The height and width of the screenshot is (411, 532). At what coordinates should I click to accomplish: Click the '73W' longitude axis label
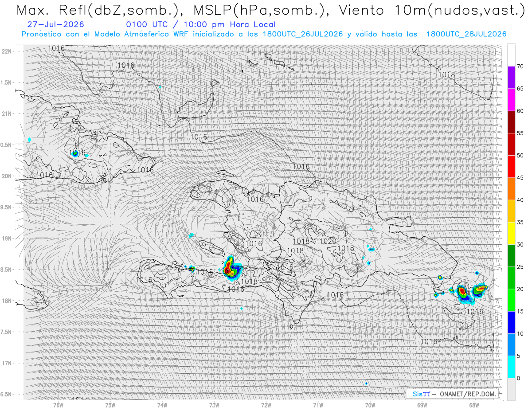(x=214, y=405)
